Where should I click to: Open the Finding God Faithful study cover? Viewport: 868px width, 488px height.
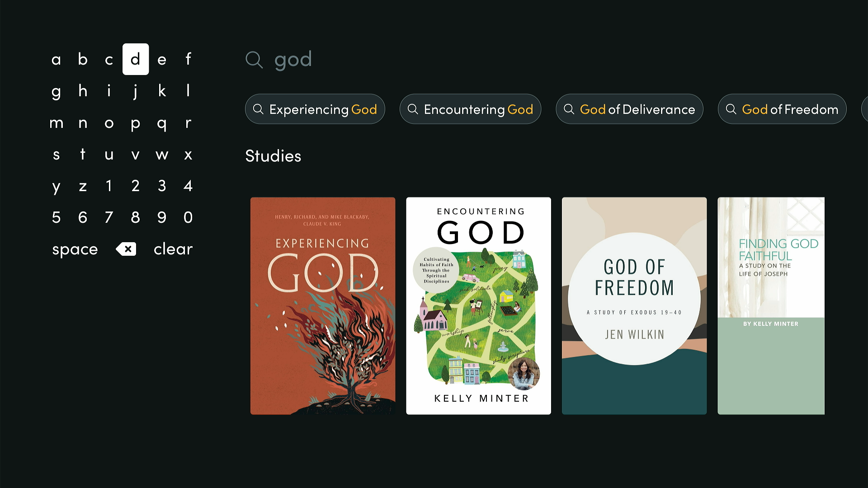pyautogui.click(x=771, y=306)
